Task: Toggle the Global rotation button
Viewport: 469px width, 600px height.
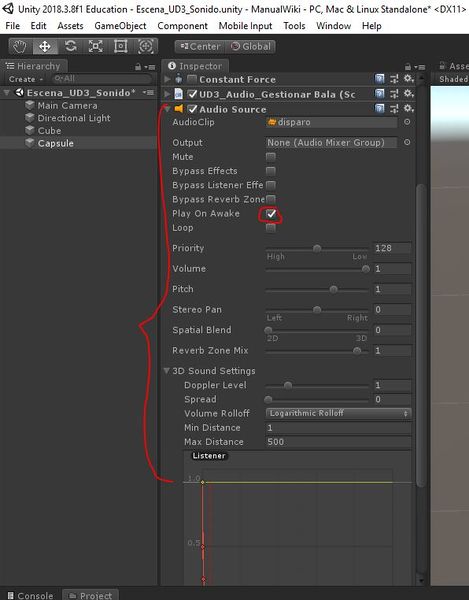Action: click(x=251, y=47)
